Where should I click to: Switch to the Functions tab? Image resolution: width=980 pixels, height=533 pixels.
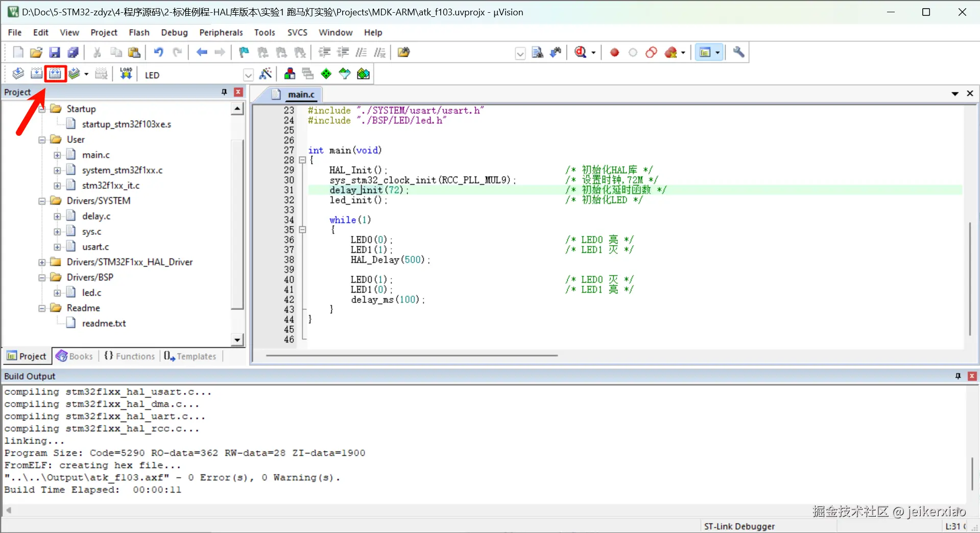[130, 356]
